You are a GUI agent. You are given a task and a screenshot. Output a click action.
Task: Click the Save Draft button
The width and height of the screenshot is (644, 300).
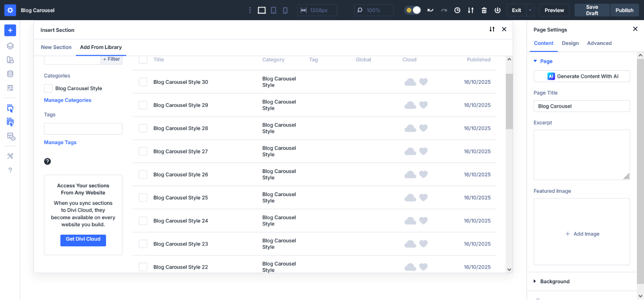coord(592,10)
